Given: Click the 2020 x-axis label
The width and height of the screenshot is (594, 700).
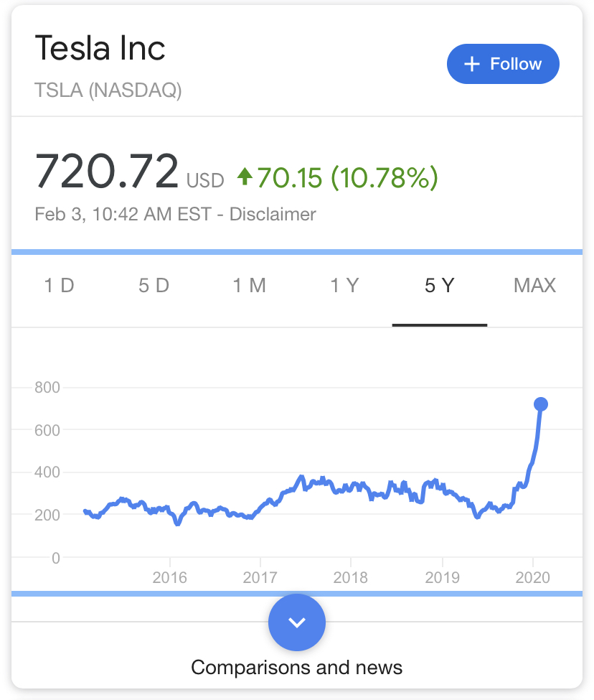Looking at the screenshot, I should pos(532,578).
